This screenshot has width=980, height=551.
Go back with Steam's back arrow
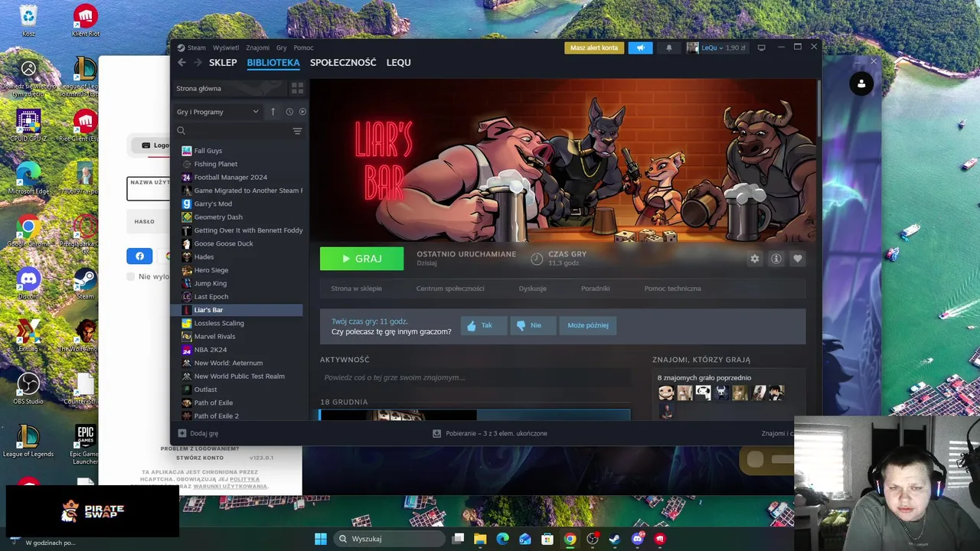coord(181,63)
